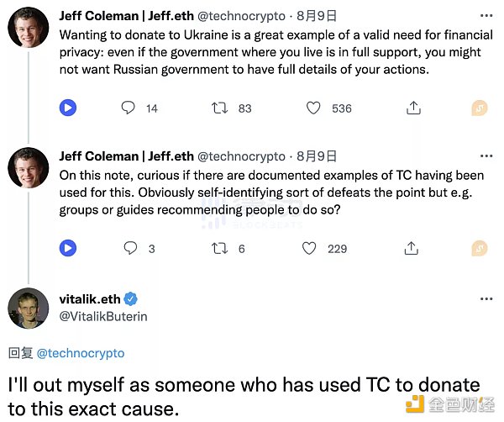Click blue play icon under first tweet
Image resolution: width=504 pixels, height=422 pixels.
[68, 108]
